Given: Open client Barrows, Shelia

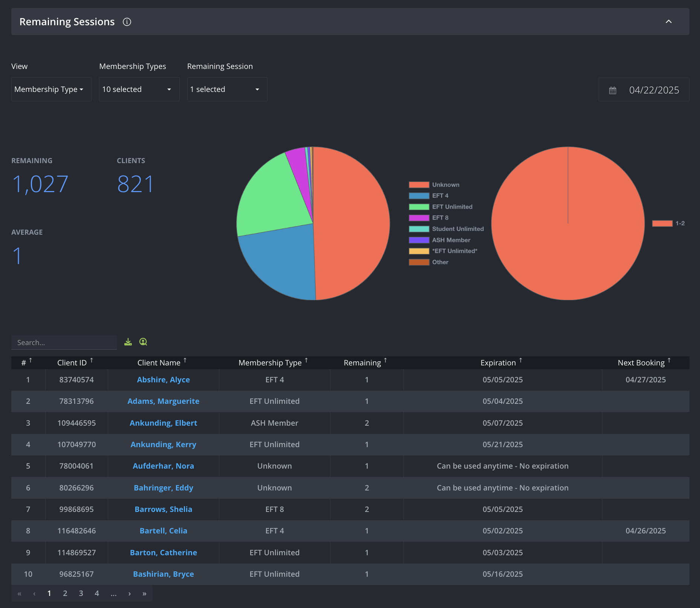Looking at the screenshot, I should (x=164, y=509).
